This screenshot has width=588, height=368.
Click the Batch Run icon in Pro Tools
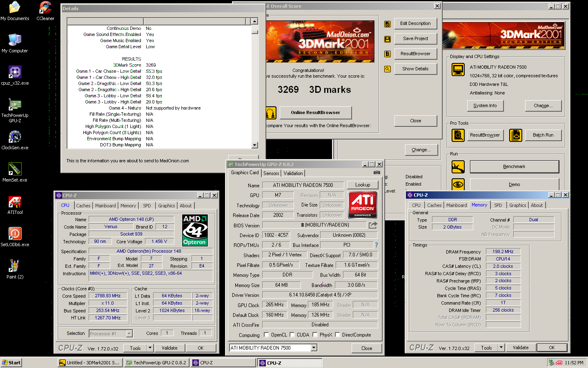point(516,135)
